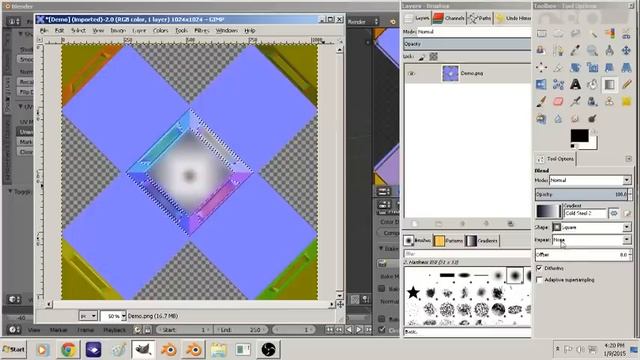The image size is (640, 360).
Task: Select the Foreground Select tool
Action: (542, 51)
